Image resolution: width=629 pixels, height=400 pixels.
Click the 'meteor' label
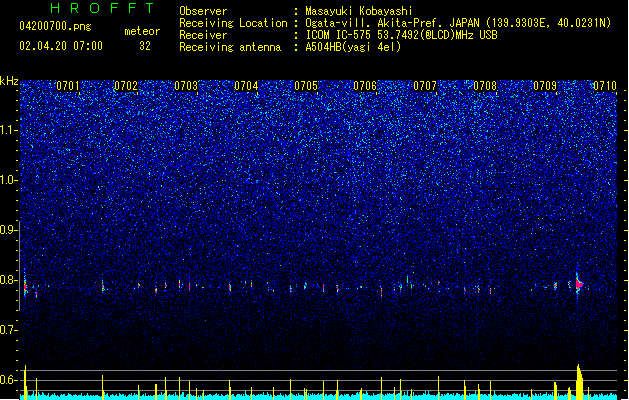pos(142,31)
